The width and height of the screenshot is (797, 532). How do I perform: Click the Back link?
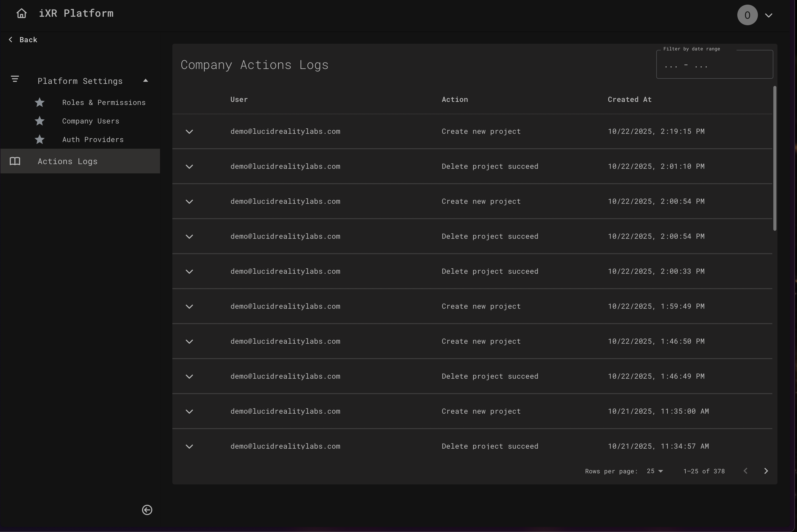pos(23,40)
